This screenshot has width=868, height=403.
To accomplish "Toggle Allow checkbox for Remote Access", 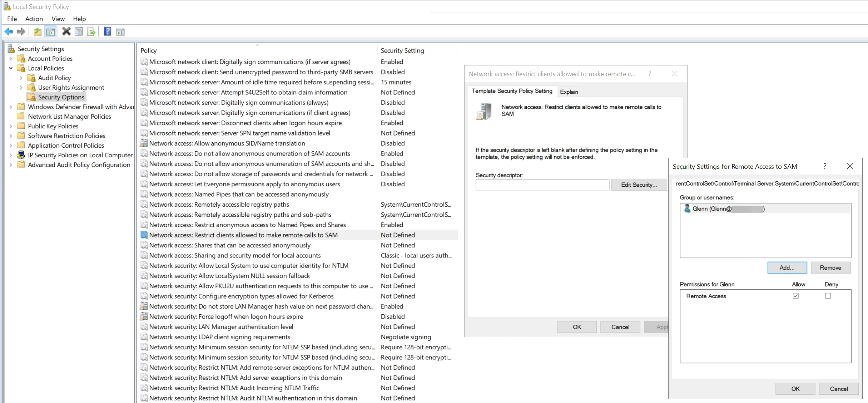I will click(x=795, y=296).
